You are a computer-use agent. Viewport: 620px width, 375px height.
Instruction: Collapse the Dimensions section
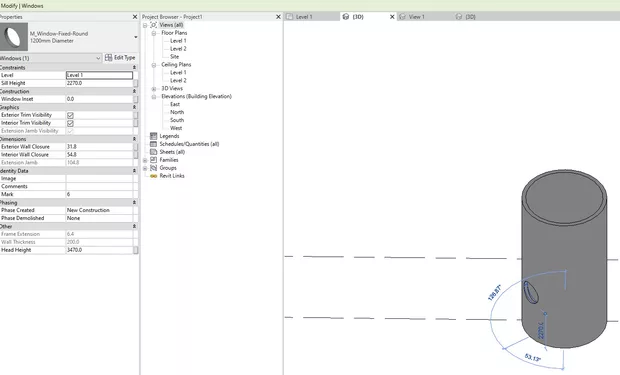(x=134, y=139)
